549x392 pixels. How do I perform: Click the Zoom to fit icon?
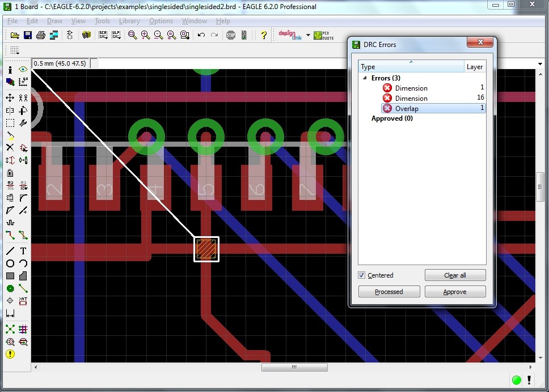pyautogui.click(x=132, y=35)
